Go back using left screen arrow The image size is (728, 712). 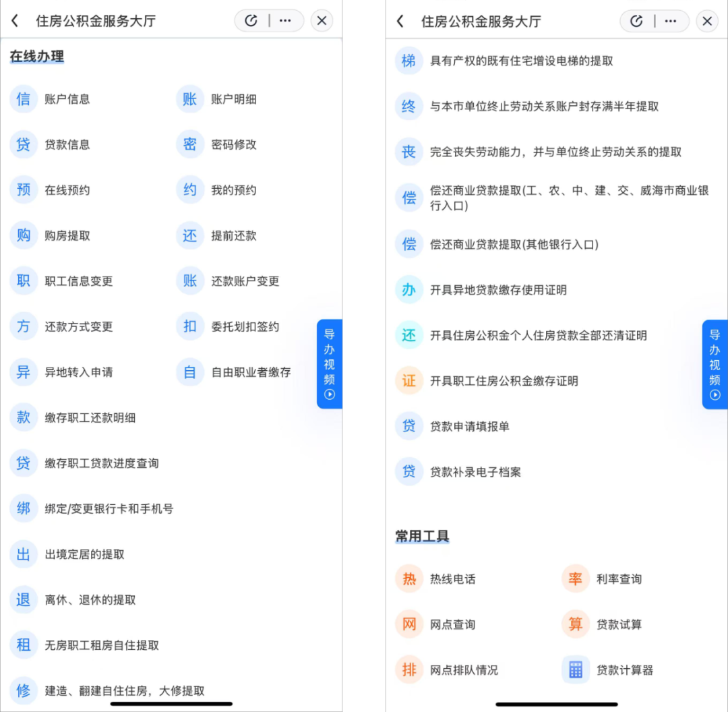coord(15,21)
